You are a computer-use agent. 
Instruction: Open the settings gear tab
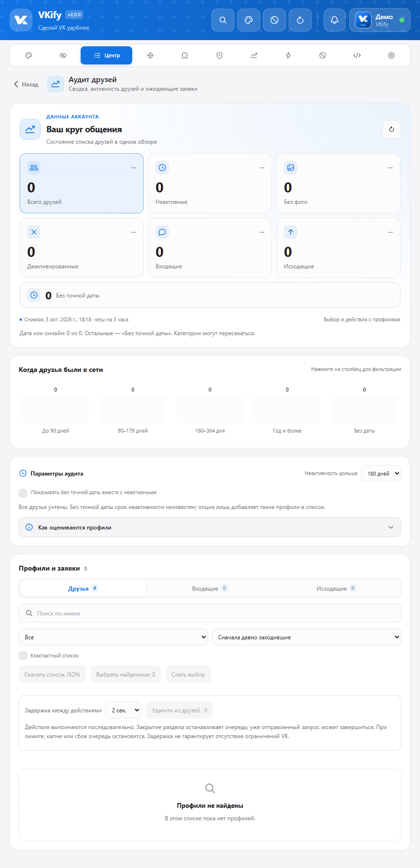point(391,55)
